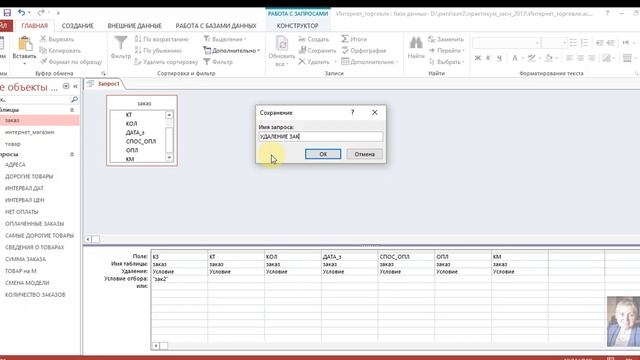The height and width of the screenshot is (360, 640).
Task: Open query СМЕНА МОДЕЛИ
Action: (x=27, y=283)
